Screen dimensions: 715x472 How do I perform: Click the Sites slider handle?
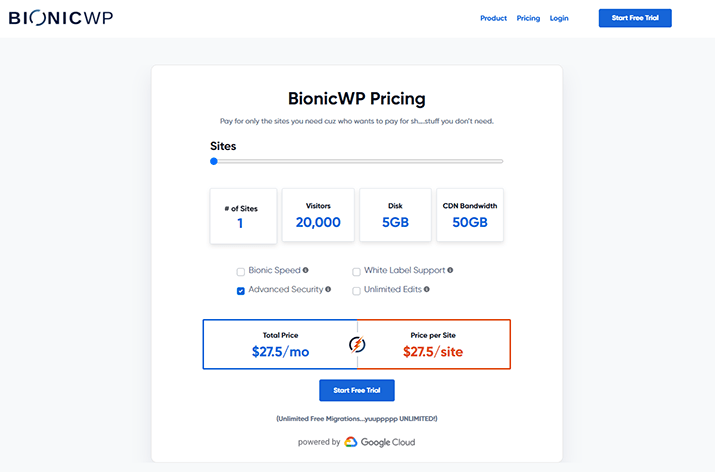[214, 161]
